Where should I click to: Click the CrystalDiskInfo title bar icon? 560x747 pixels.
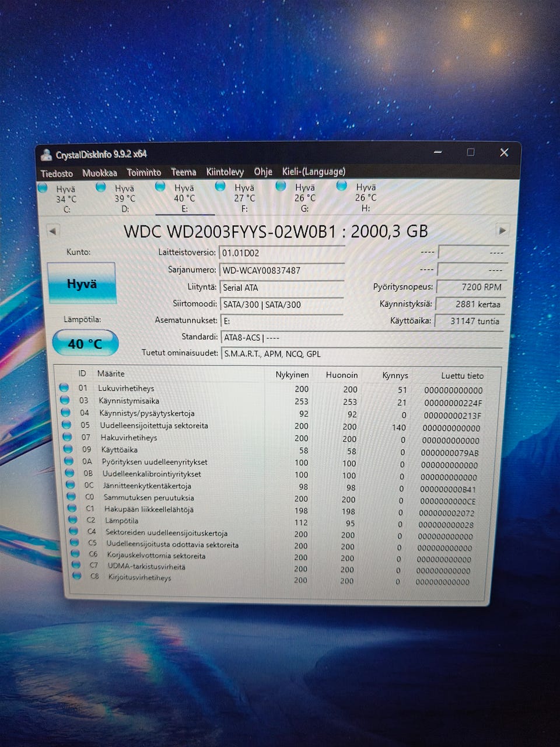[x=46, y=155]
